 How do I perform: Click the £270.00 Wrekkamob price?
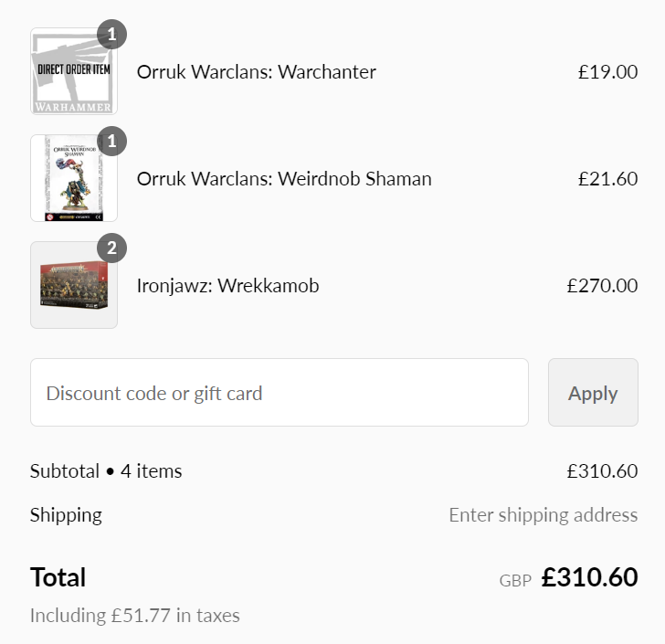coord(602,286)
